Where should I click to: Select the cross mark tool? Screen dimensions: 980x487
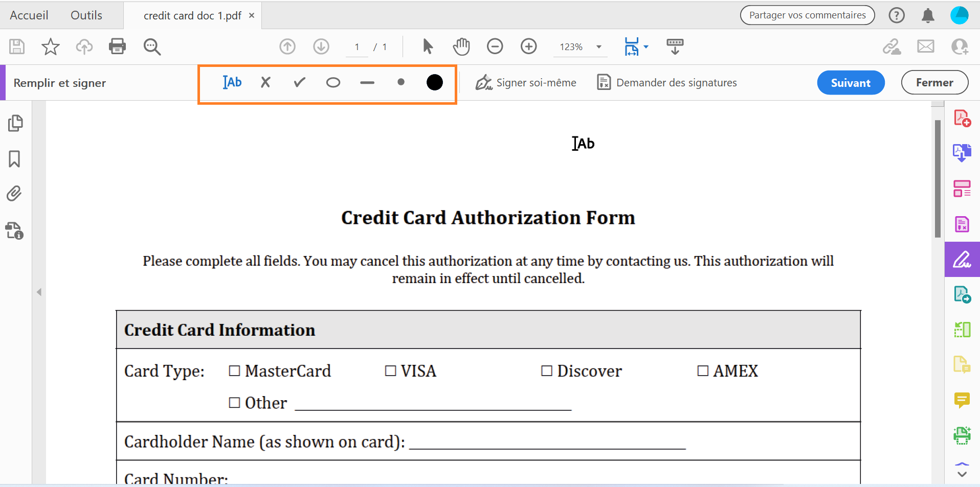pyautogui.click(x=265, y=82)
